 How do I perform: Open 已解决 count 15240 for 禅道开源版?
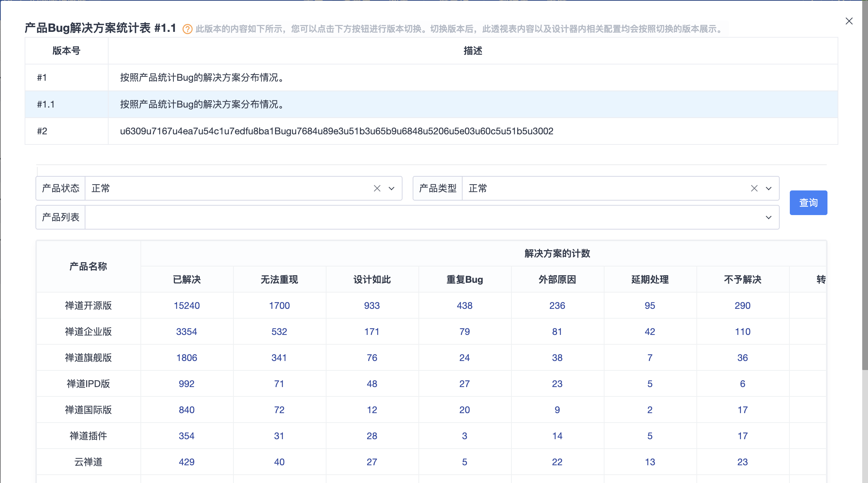(187, 306)
